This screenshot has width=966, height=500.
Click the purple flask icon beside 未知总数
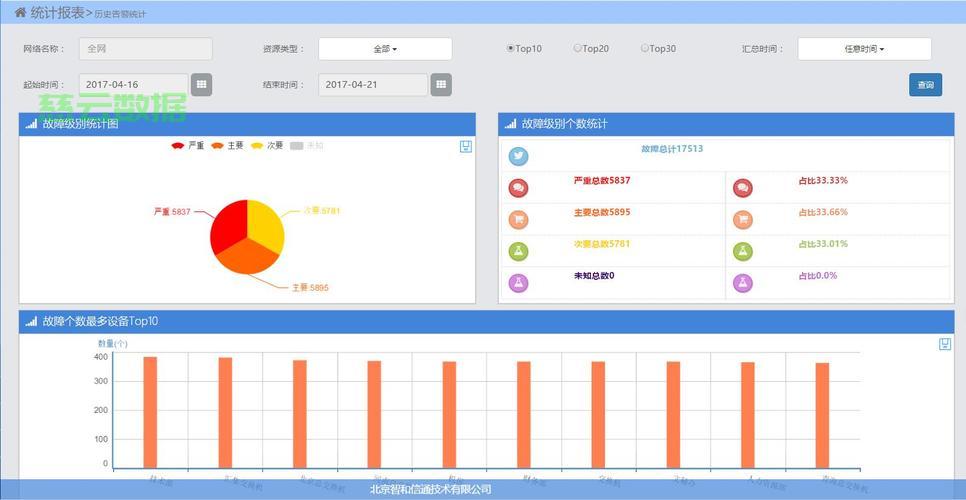[519, 283]
